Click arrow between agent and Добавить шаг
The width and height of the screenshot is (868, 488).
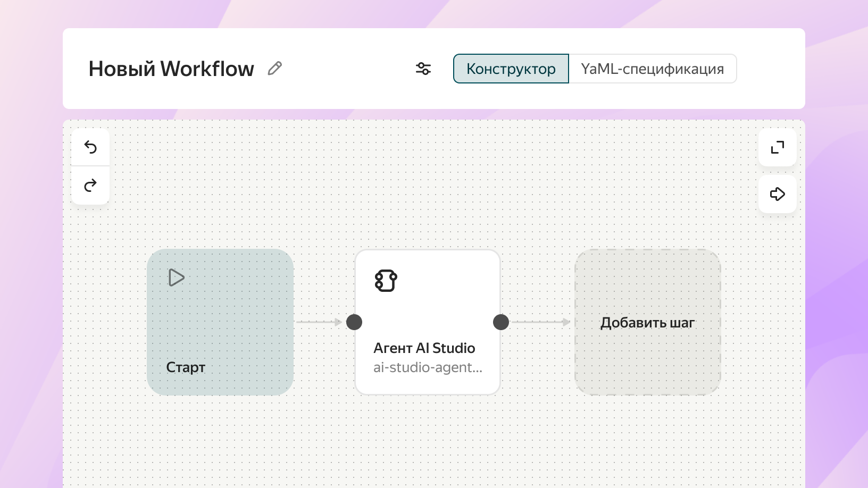(x=540, y=322)
